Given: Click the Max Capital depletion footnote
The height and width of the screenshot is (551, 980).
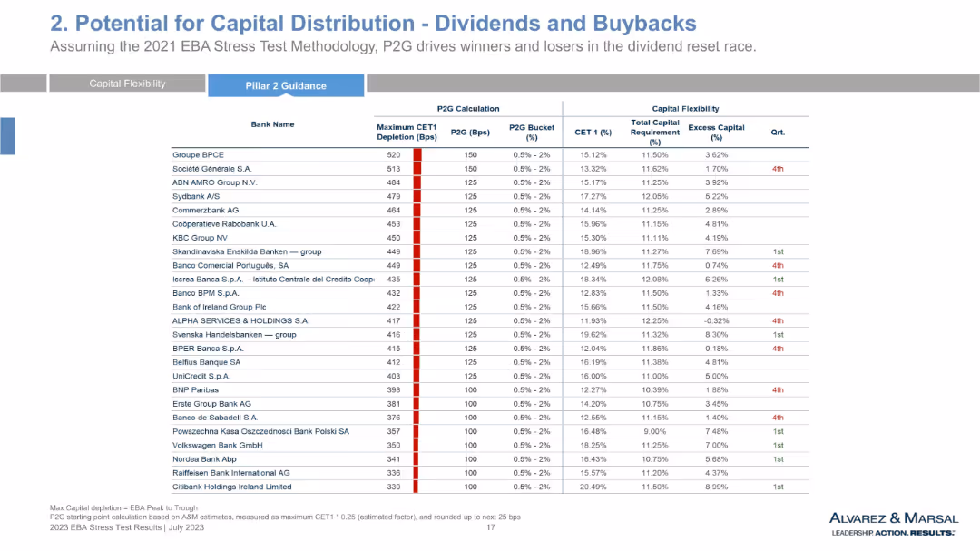Looking at the screenshot, I should tap(123, 507).
